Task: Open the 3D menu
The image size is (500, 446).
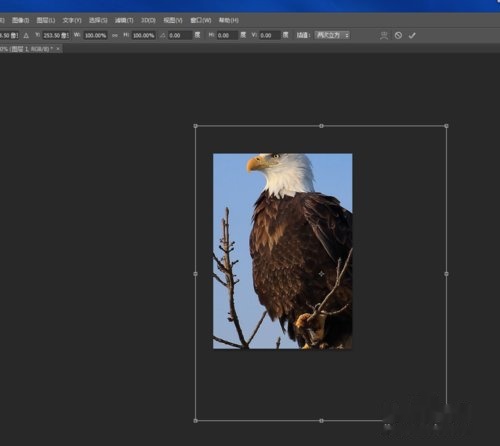Action: [x=148, y=20]
